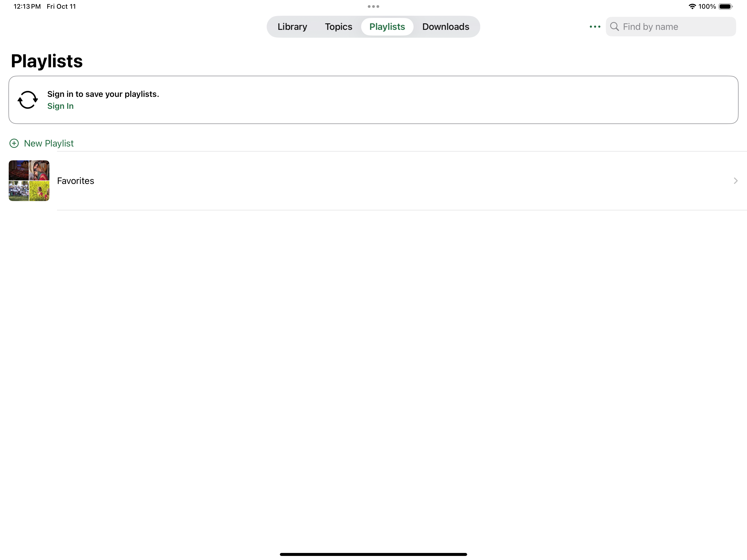Tap the Playlists page heading
Screen dimensions: 747x560
(47, 61)
